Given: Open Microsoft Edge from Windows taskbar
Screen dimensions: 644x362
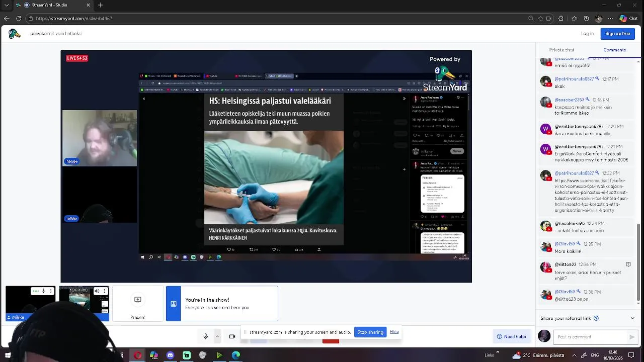Looking at the screenshot, I should pos(236,355).
